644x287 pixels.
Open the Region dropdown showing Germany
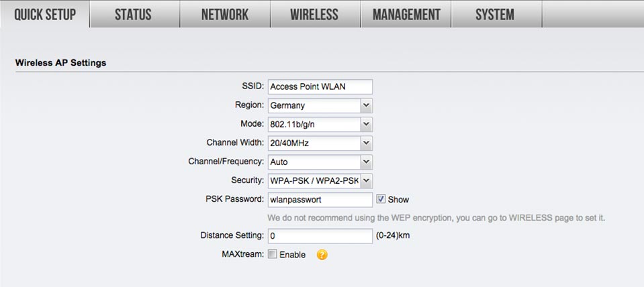(x=320, y=105)
